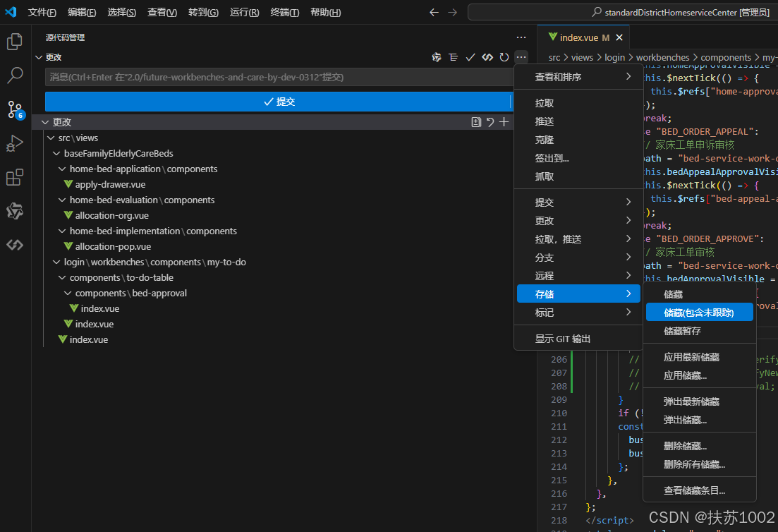Select 应用最新储藏 menu entry
This screenshot has width=778, height=532.
coord(700,357)
